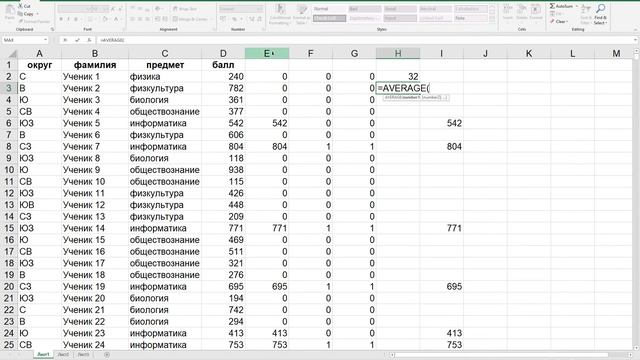
Task: Click inside the formula bar
Action: click(x=363, y=40)
